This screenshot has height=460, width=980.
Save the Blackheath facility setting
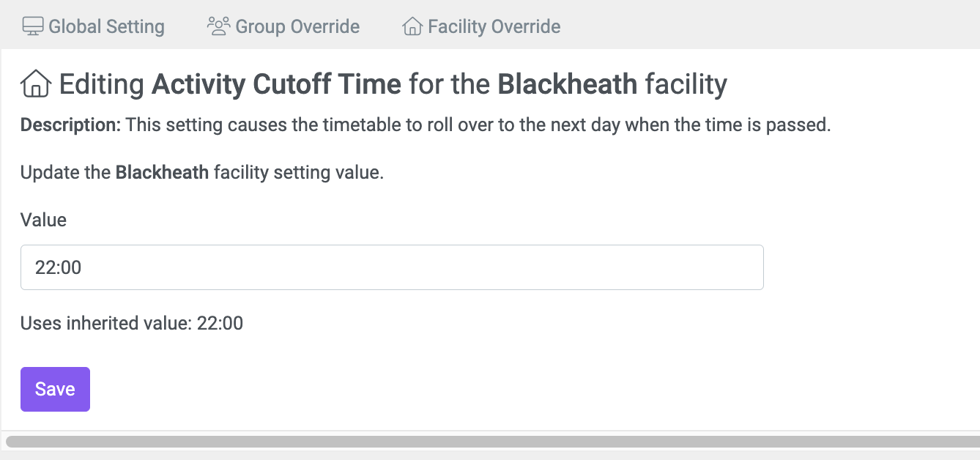[x=55, y=389]
